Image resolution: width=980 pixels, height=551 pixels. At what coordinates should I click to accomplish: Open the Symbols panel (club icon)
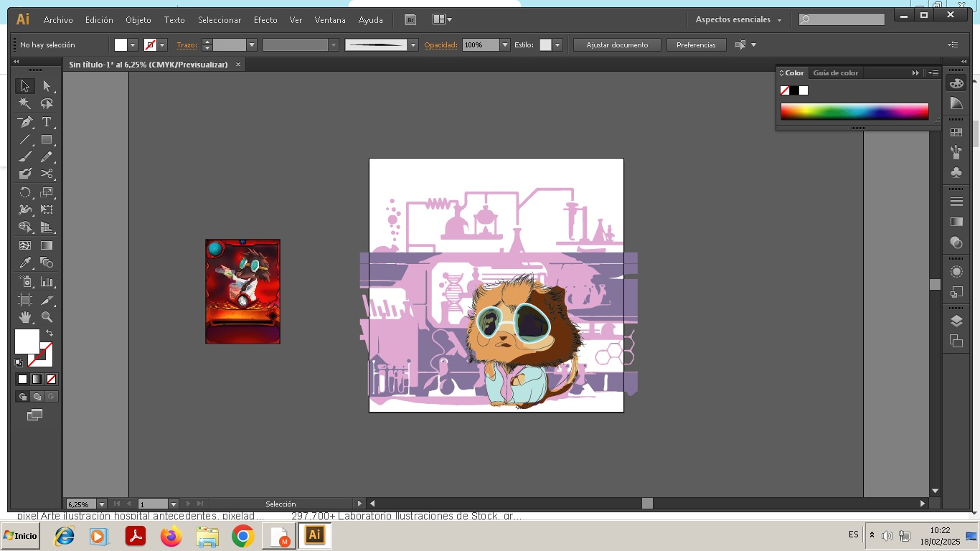[956, 172]
